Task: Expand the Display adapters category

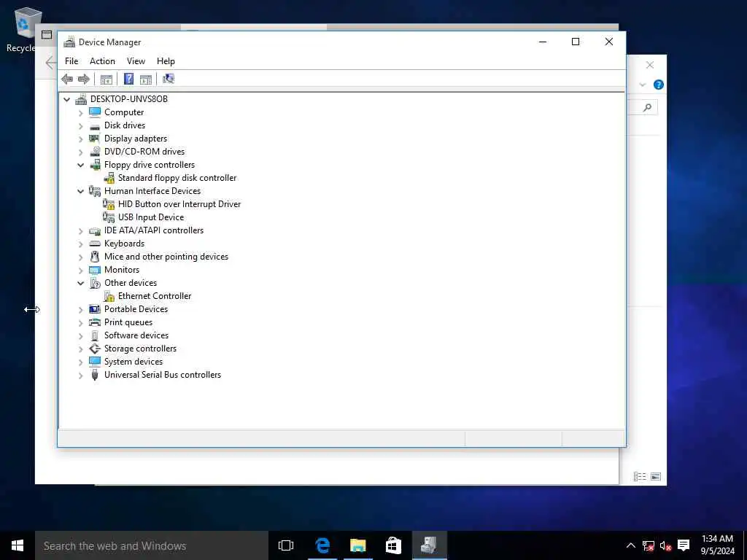Action: [80, 139]
